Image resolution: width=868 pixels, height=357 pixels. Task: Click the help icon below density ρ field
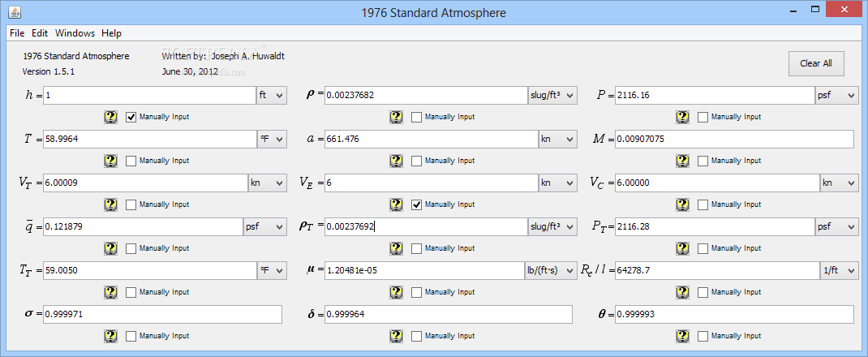tap(397, 117)
